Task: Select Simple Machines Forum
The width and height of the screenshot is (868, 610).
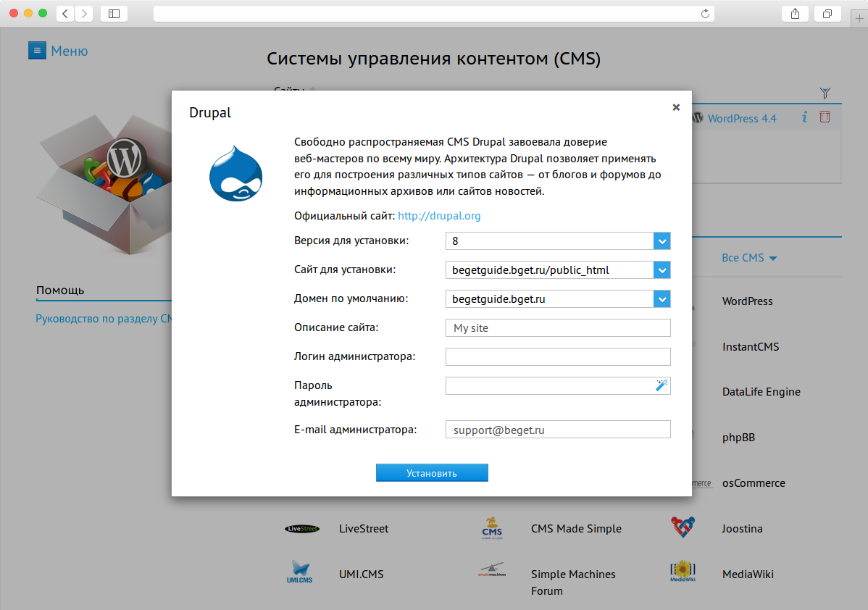Action: point(573,582)
